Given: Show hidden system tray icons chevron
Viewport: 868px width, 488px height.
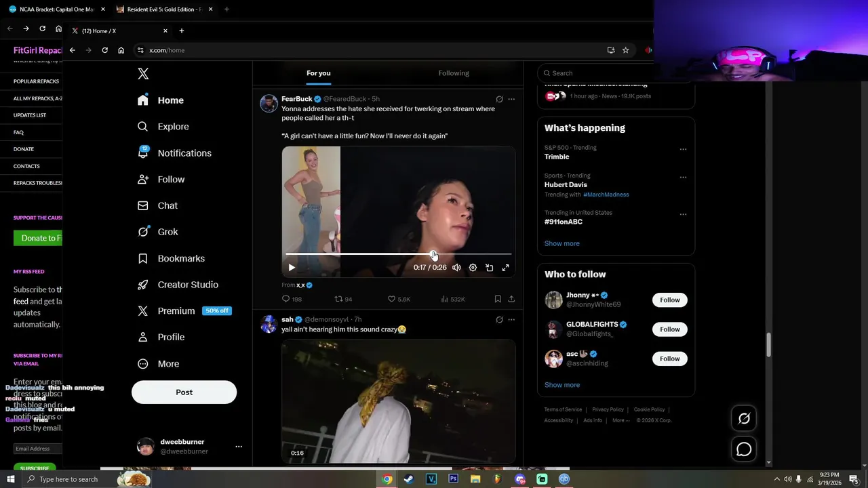Looking at the screenshot, I should (777, 479).
